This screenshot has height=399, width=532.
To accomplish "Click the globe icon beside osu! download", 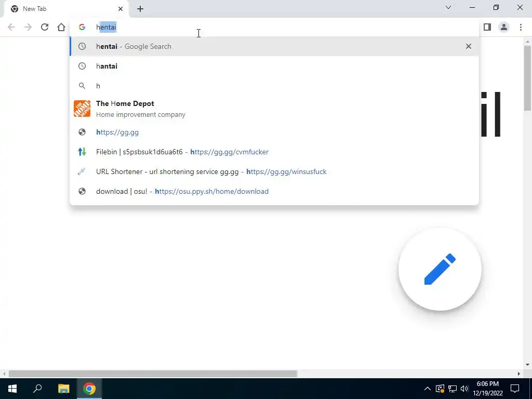I will 82,191.
